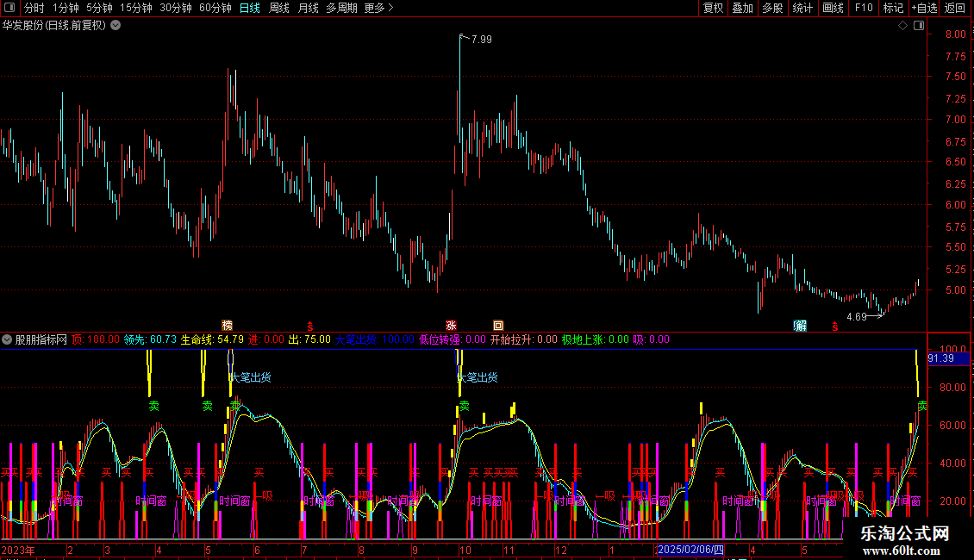Click the red $ marker near July
The image size is (974, 560).
309,326
